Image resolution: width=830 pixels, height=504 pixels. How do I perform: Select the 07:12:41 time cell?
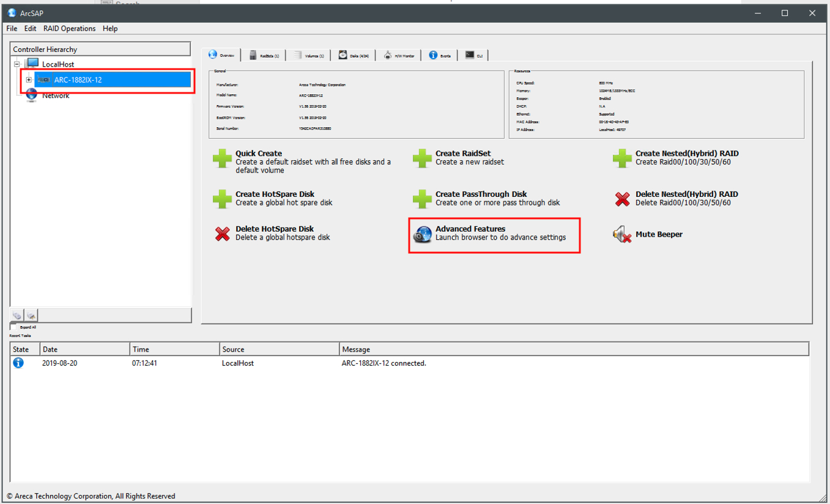tap(145, 363)
